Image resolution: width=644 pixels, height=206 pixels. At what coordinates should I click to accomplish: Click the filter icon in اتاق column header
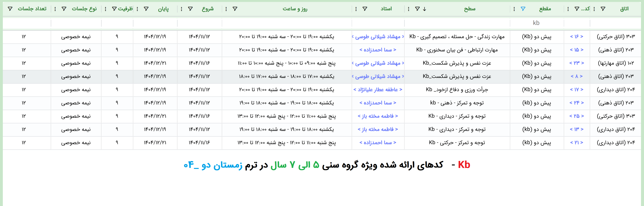(603, 9)
